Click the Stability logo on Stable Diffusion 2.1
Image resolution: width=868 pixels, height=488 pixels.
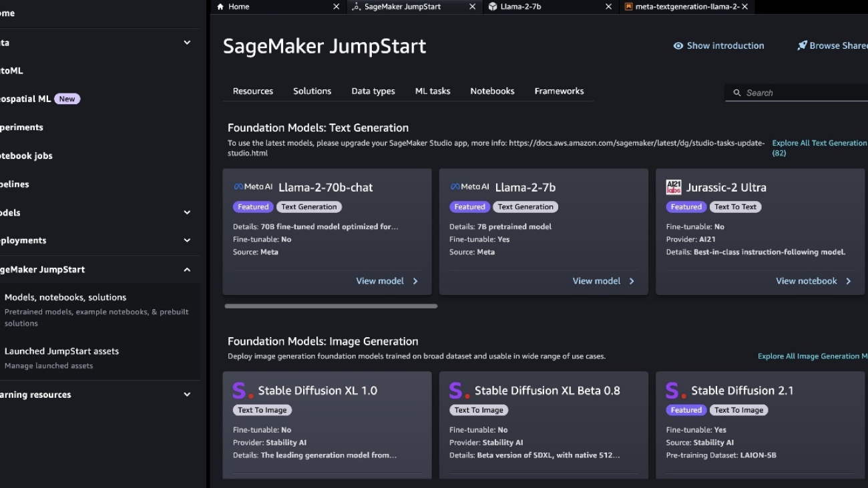coord(676,391)
